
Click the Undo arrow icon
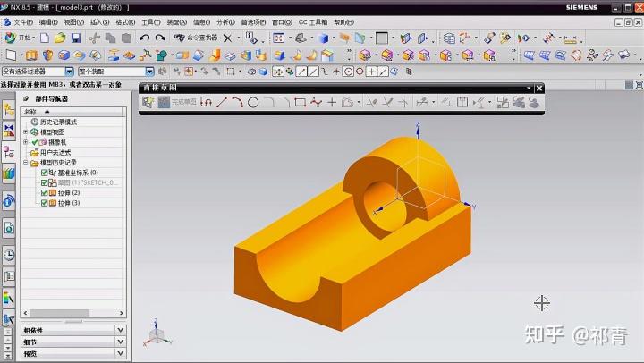pos(144,38)
